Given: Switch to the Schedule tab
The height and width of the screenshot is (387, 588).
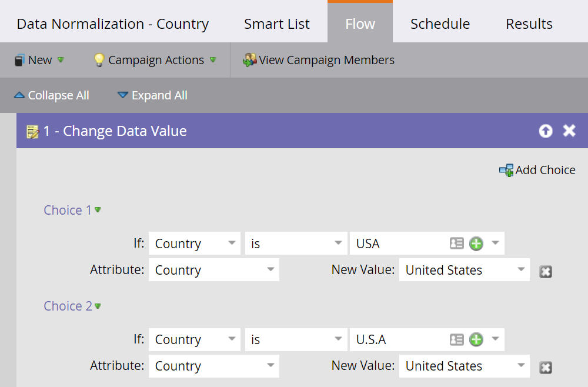Looking at the screenshot, I should tap(440, 24).
